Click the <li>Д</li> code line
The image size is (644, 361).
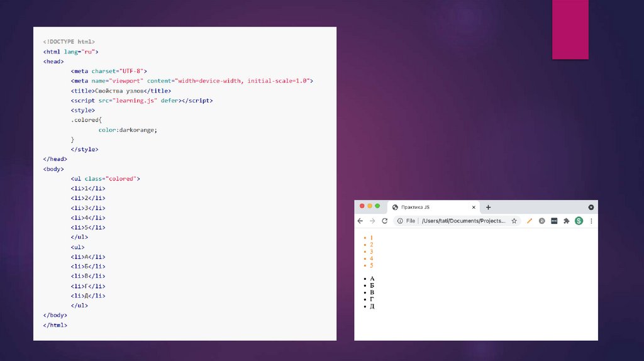click(88, 296)
